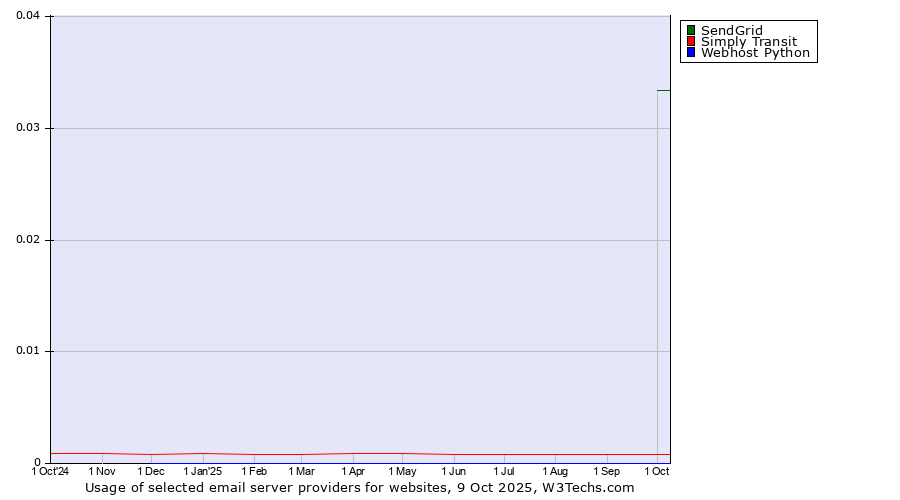The height and width of the screenshot is (500, 900).
Task: Click the red Simply Transit legend swatch
Action: (x=690, y=42)
